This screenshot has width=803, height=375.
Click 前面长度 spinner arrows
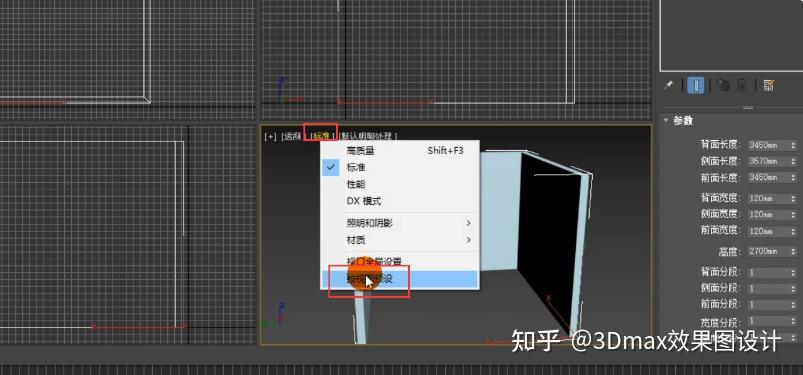793,178
